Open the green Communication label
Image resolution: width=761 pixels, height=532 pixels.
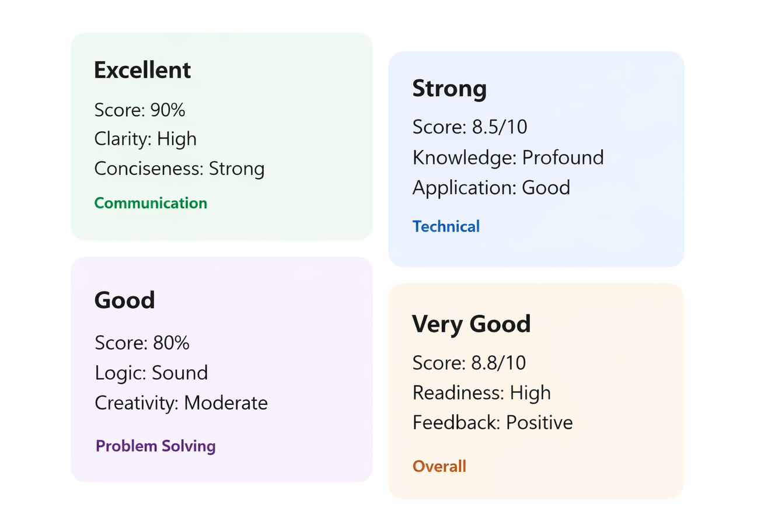click(x=151, y=203)
